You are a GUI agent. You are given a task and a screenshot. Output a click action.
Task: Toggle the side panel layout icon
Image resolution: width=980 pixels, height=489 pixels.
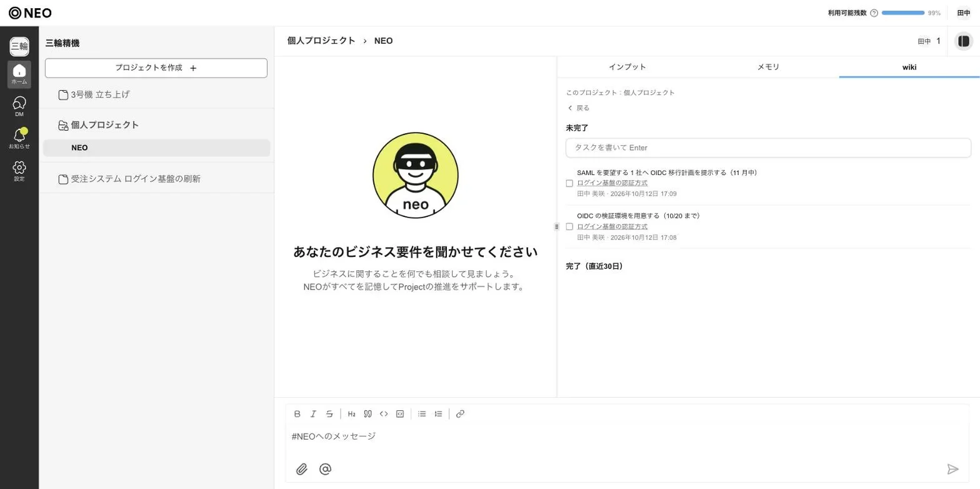coord(964,41)
